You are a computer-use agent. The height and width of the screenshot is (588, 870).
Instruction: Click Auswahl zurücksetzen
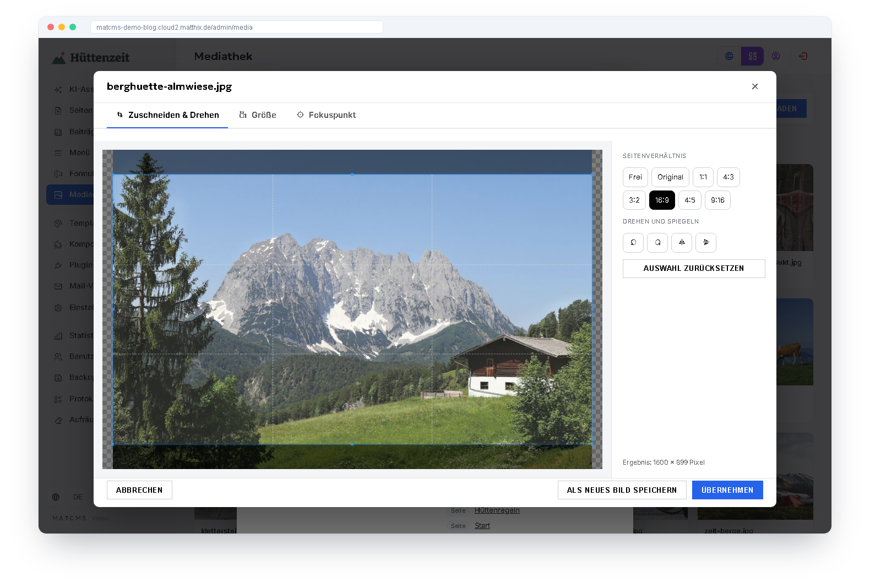(x=694, y=269)
